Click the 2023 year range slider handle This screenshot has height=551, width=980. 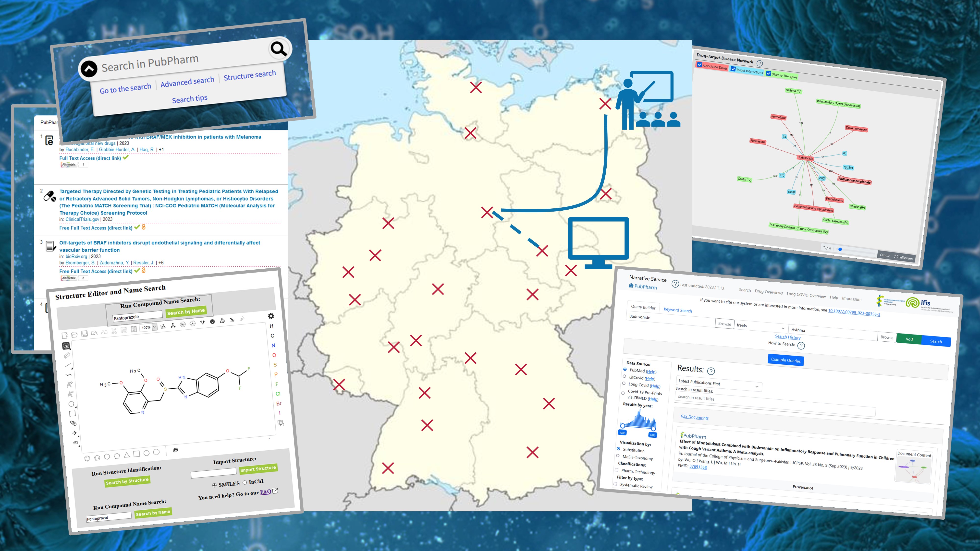653,429
